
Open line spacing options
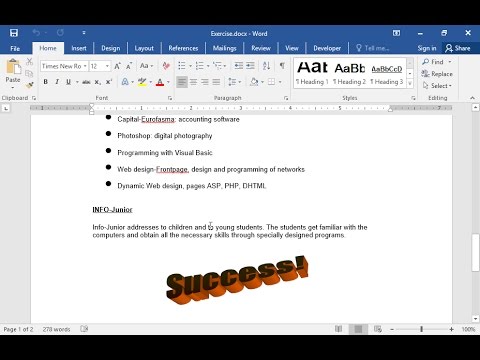[x=234, y=82]
